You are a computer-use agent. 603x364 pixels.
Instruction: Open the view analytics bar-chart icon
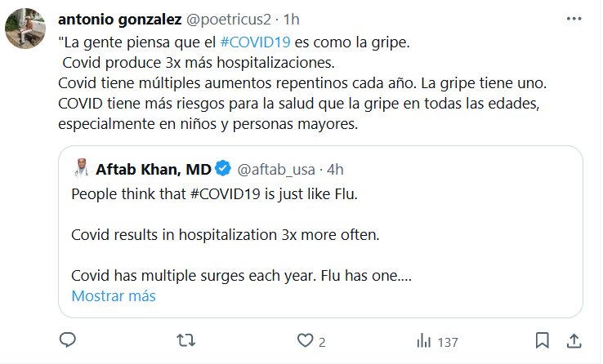click(424, 340)
